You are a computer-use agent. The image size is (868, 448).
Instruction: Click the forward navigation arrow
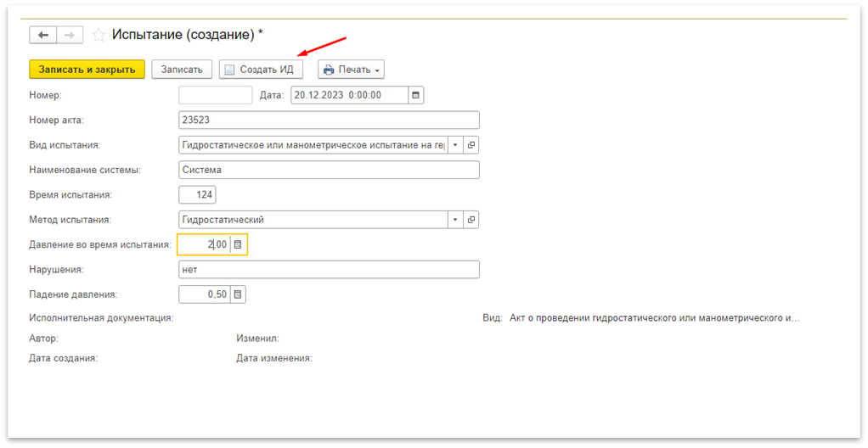coord(70,35)
